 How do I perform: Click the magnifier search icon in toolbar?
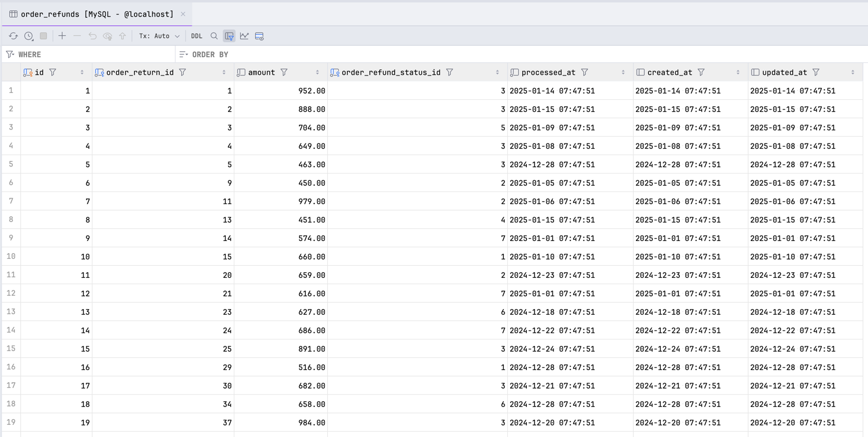(x=214, y=36)
